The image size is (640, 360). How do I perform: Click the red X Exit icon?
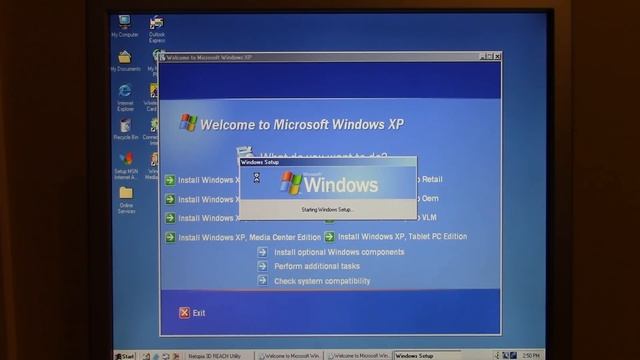(x=184, y=313)
